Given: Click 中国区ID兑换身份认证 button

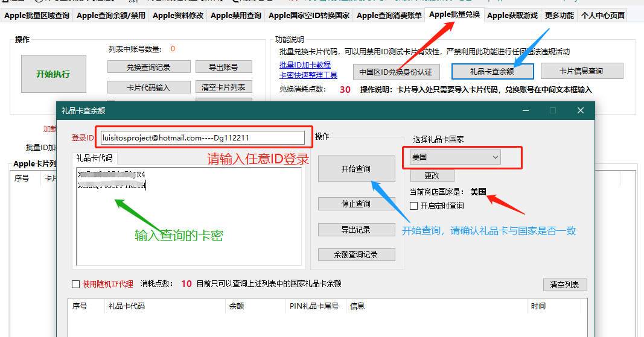Looking at the screenshot, I should [396, 72].
